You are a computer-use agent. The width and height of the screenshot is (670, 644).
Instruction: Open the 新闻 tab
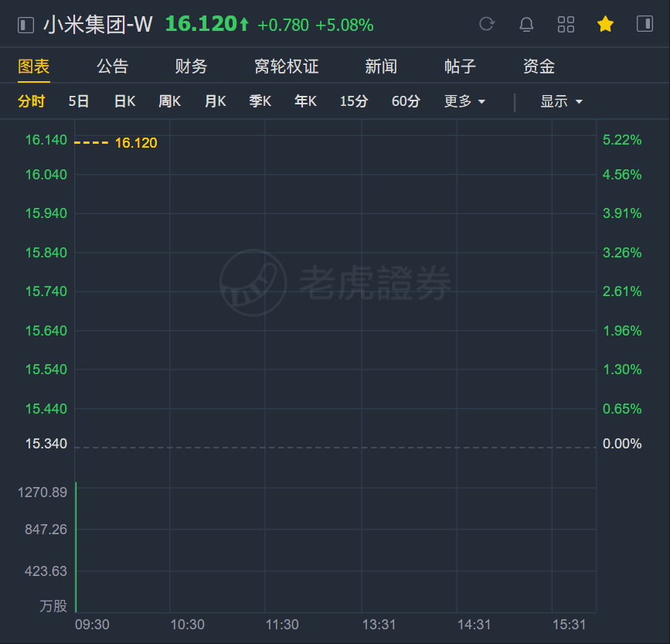coord(381,66)
